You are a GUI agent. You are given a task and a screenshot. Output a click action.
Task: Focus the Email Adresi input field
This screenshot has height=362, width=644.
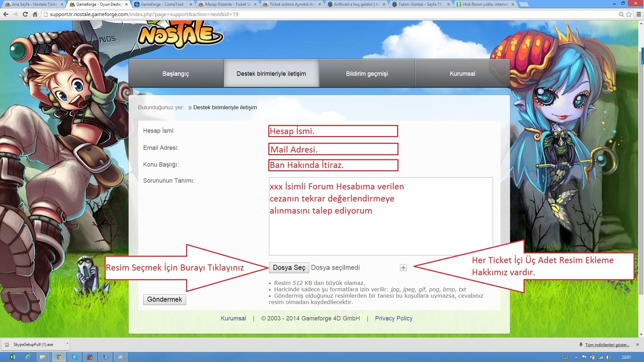pyautogui.click(x=333, y=149)
